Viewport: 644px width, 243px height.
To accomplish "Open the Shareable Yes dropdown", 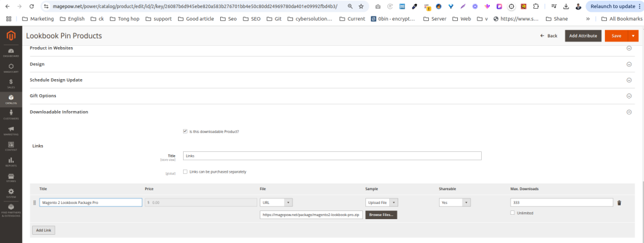I will pyautogui.click(x=455, y=202).
